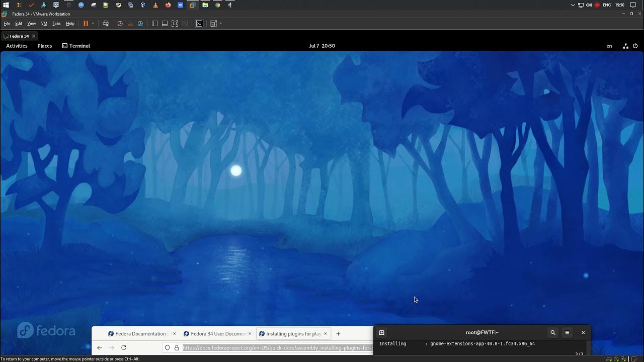Open the Places menu in GNOME

coord(45,46)
